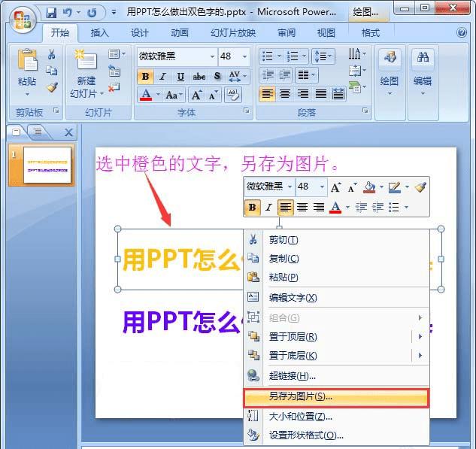Click shape fill bucket in mini toolbar

(x=369, y=187)
